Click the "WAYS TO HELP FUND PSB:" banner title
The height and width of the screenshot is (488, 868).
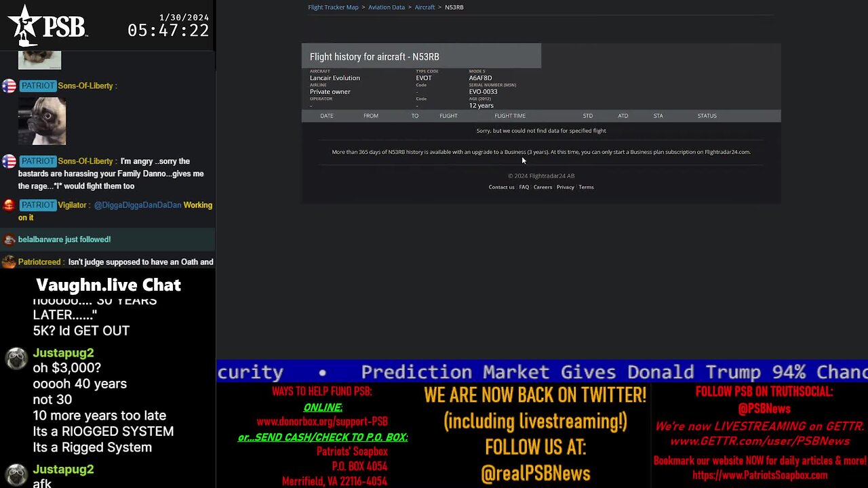tap(322, 392)
